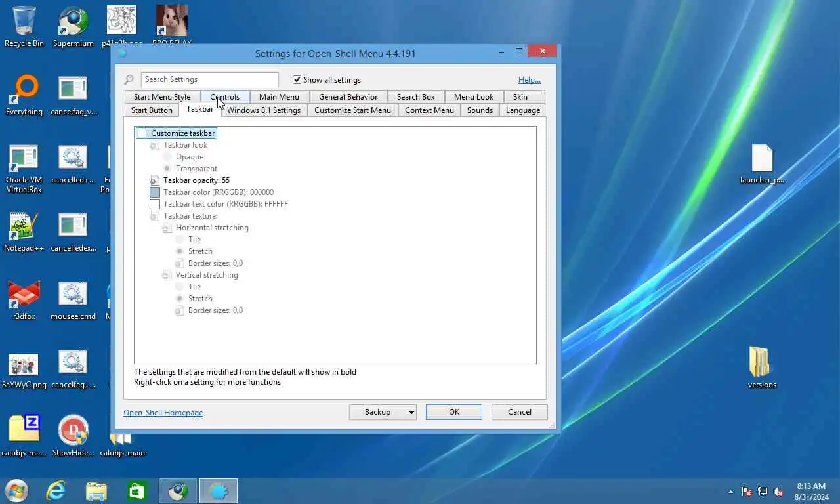Image resolution: width=840 pixels, height=504 pixels.
Task: Switch to the Controls tab
Action: coord(225,96)
